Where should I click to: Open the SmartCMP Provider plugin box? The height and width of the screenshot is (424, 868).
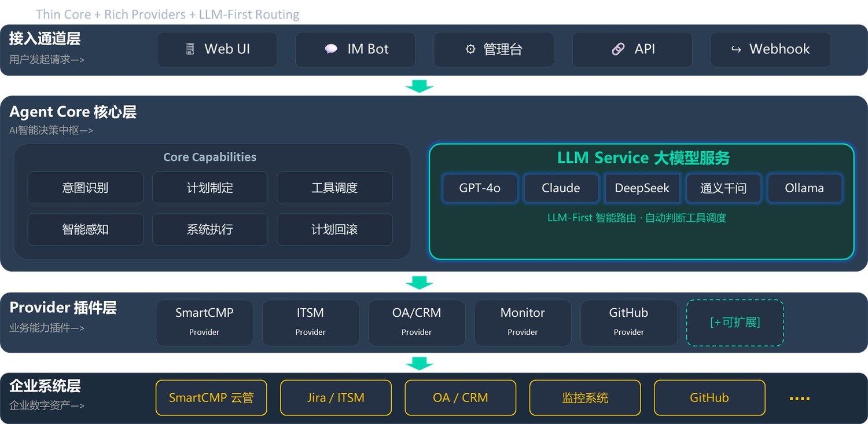204,323
